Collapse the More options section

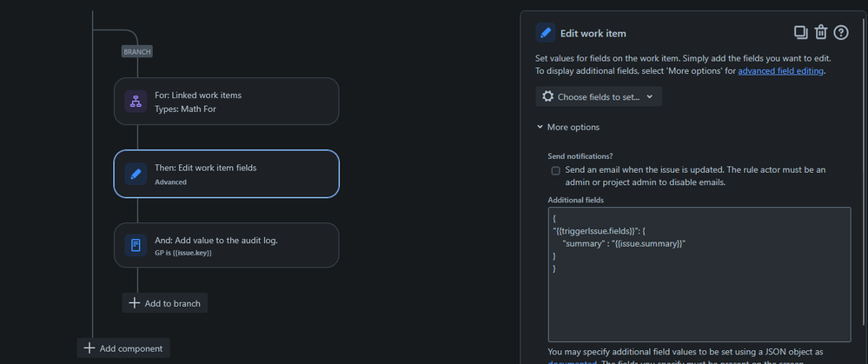pos(568,127)
